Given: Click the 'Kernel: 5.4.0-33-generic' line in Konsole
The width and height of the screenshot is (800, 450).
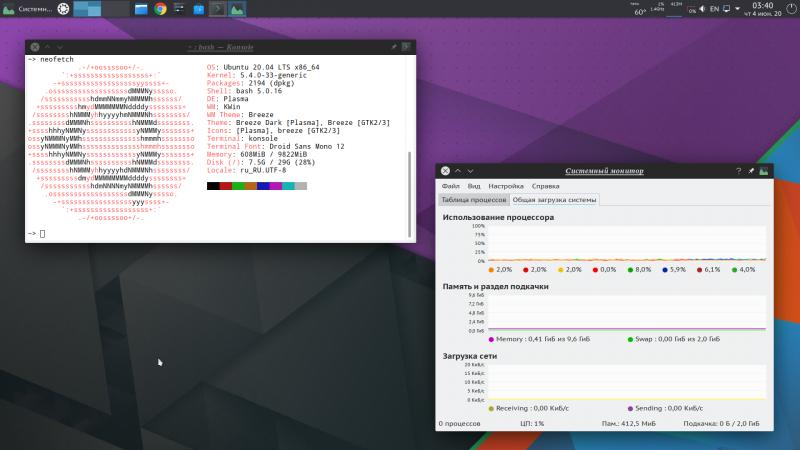Looking at the screenshot, I should [257, 75].
